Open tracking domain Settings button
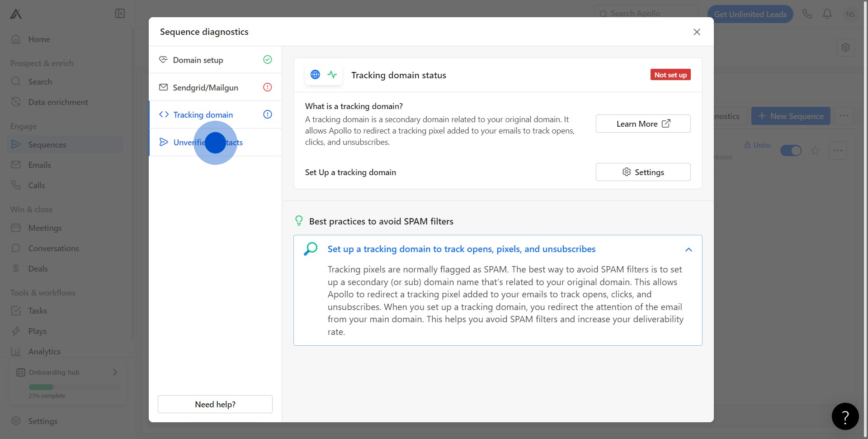Screen dimensions: 868x439 643,172
